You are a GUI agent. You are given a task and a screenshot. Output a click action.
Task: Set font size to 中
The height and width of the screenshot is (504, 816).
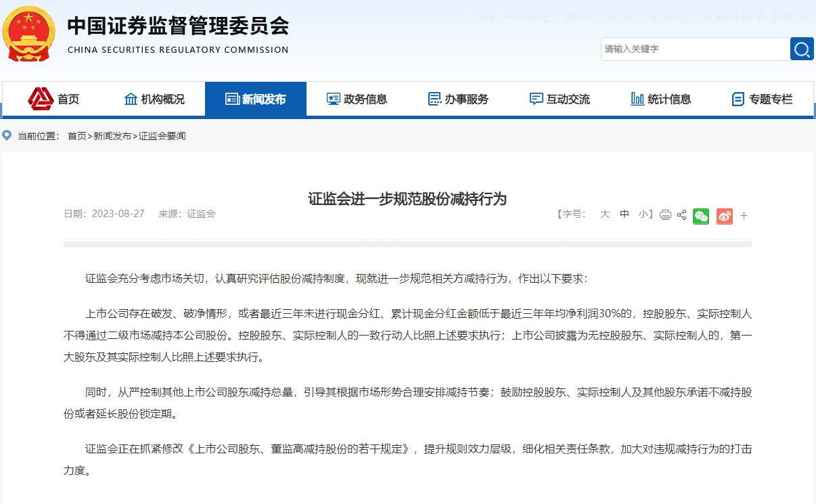625,214
